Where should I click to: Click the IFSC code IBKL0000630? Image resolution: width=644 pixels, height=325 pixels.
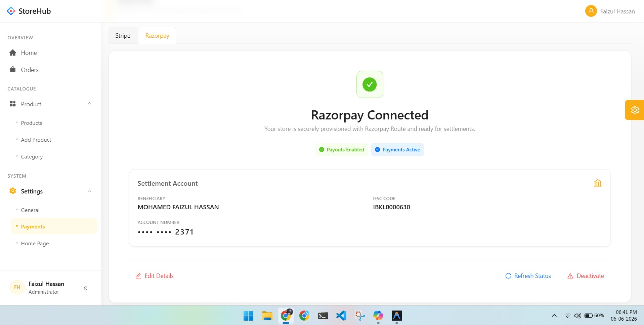tap(391, 207)
